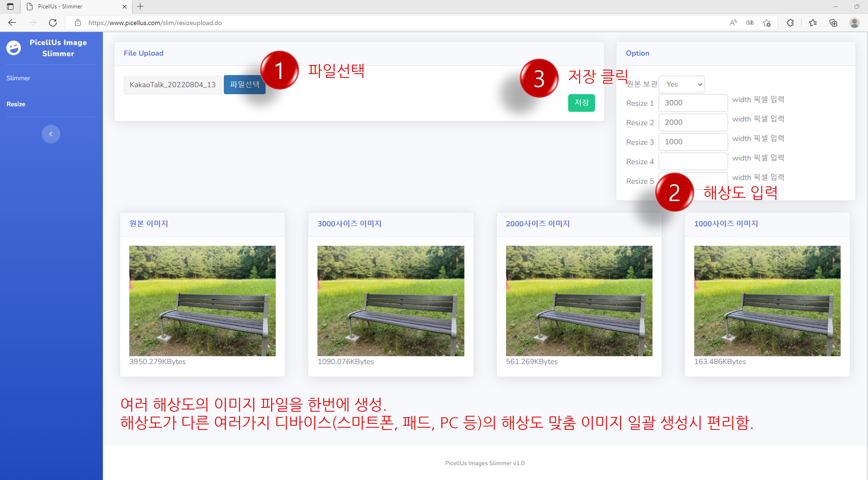Click the 1090.076KBytes size text
Image resolution: width=868 pixels, height=480 pixels.
[346, 361]
